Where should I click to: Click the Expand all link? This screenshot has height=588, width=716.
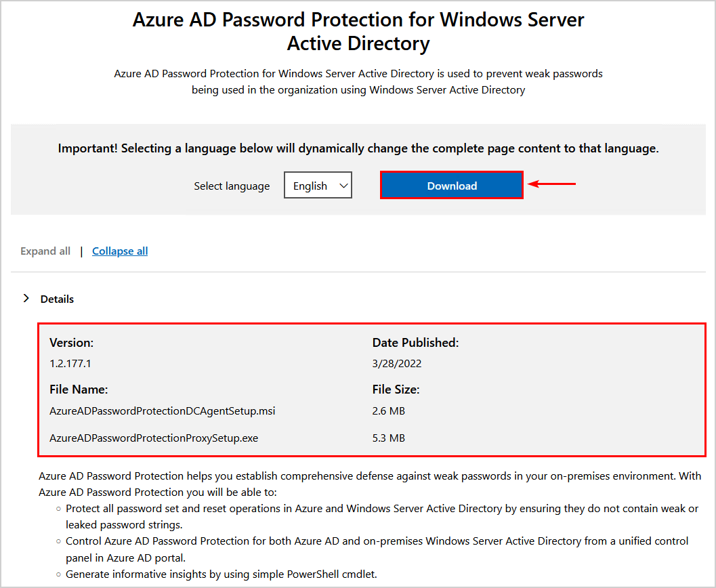point(45,251)
